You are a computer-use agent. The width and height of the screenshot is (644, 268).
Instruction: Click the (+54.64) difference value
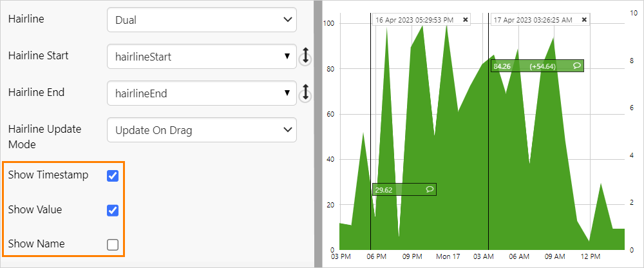(542, 66)
